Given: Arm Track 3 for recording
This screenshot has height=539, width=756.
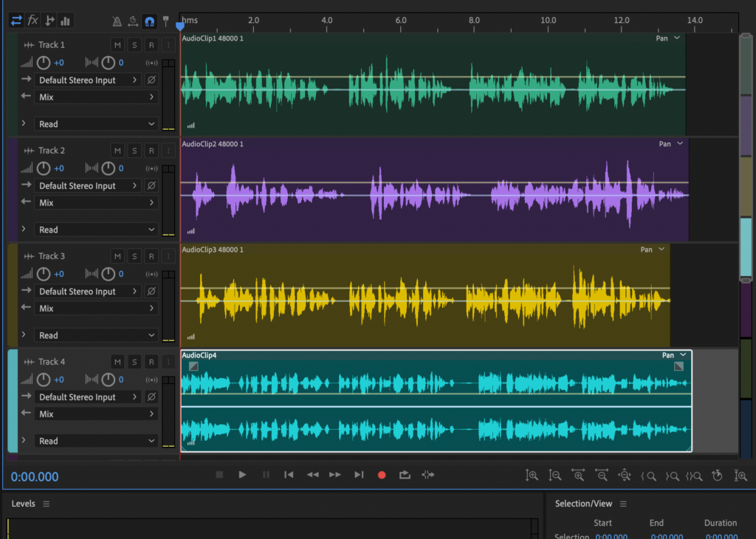Looking at the screenshot, I should [x=151, y=256].
